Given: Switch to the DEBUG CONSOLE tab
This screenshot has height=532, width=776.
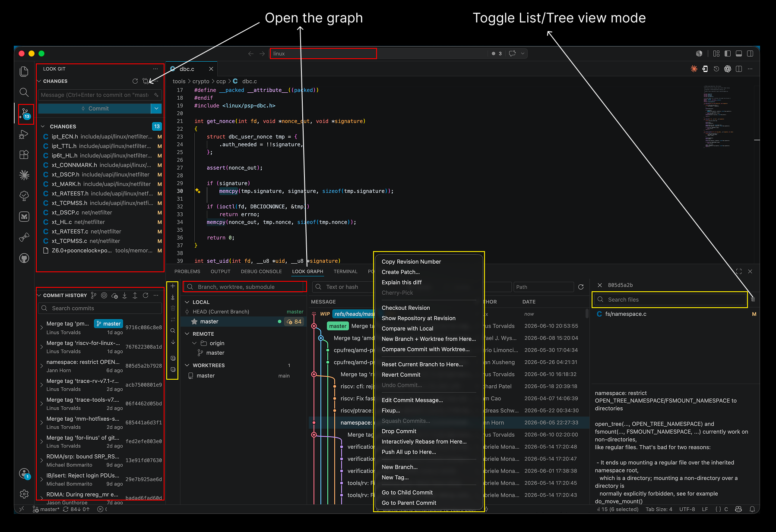Looking at the screenshot, I should [x=261, y=271].
